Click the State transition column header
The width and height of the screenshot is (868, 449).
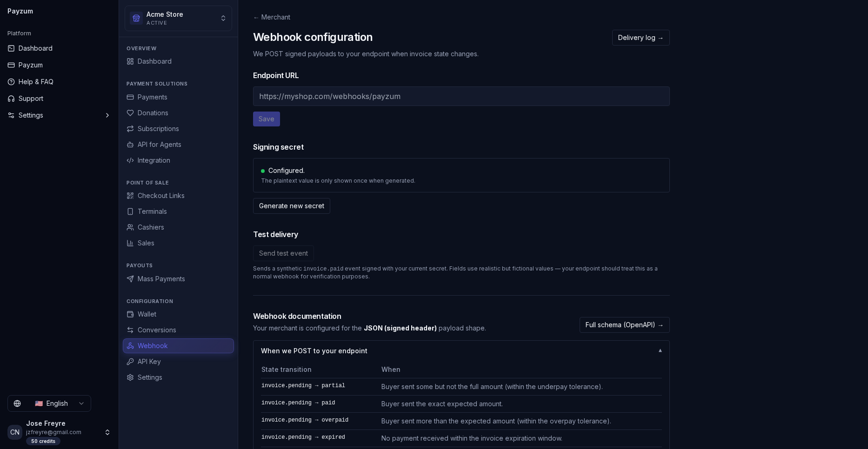pyautogui.click(x=287, y=370)
